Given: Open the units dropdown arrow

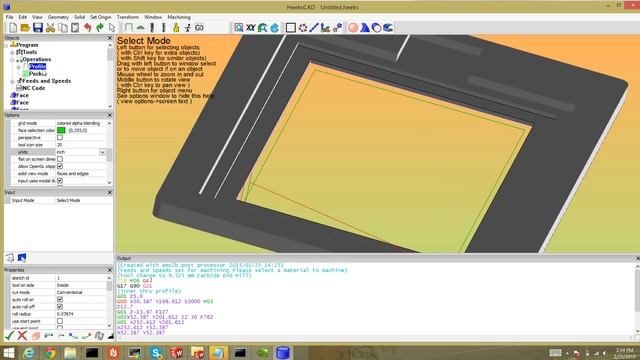Looking at the screenshot, I should [102, 152].
